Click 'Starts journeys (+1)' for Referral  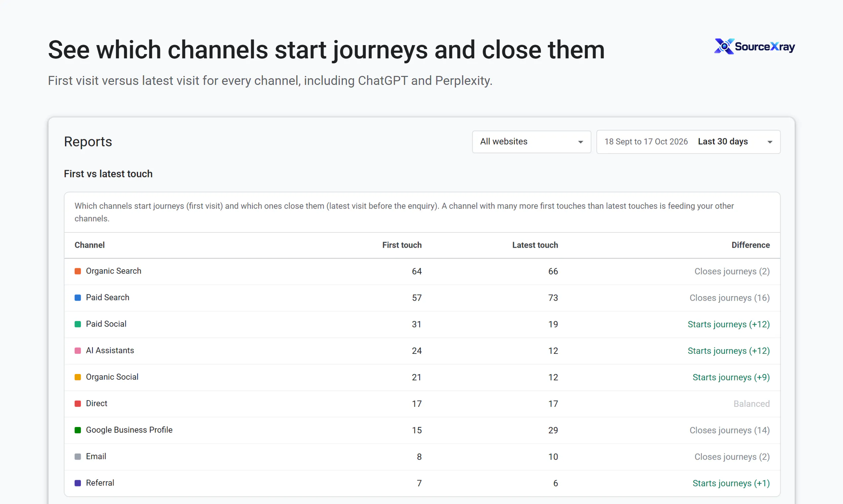coord(731,483)
